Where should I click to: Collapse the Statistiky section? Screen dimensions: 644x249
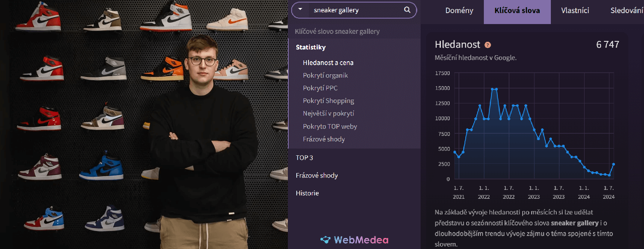click(311, 47)
